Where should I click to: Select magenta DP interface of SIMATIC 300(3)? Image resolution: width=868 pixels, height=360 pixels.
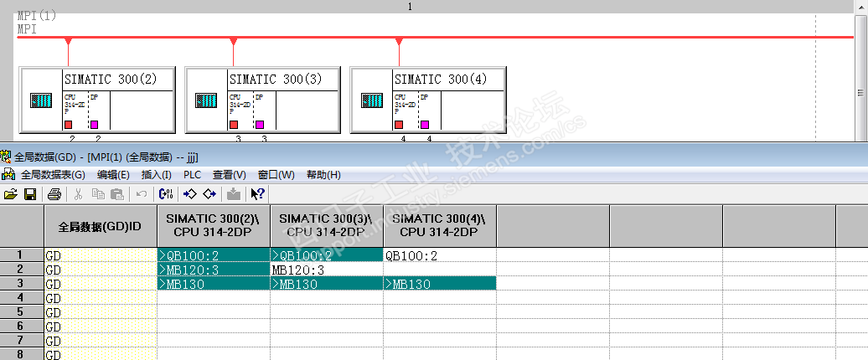(260, 125)
